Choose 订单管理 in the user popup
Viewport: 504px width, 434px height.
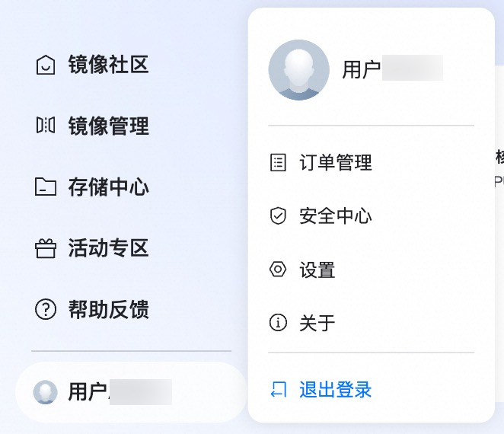[372, 162]
